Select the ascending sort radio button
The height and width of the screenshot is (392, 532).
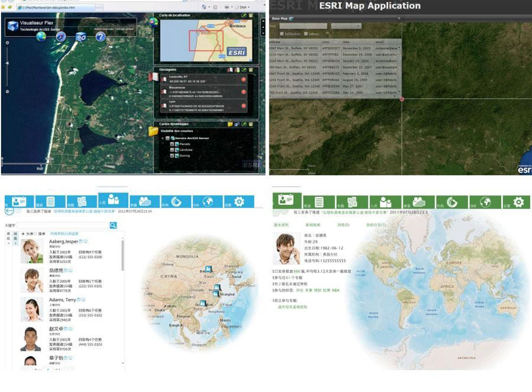click(x=23, y=234)
